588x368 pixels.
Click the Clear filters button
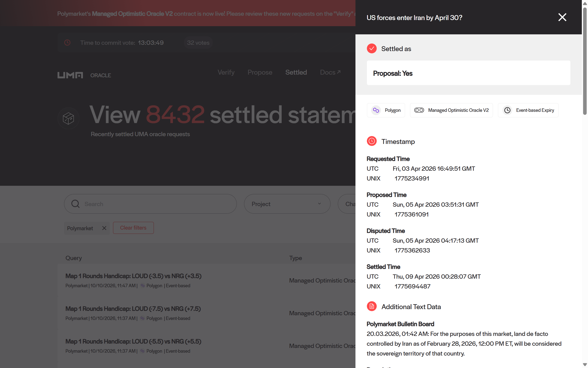pyautogui.click(x=133, y=228)
